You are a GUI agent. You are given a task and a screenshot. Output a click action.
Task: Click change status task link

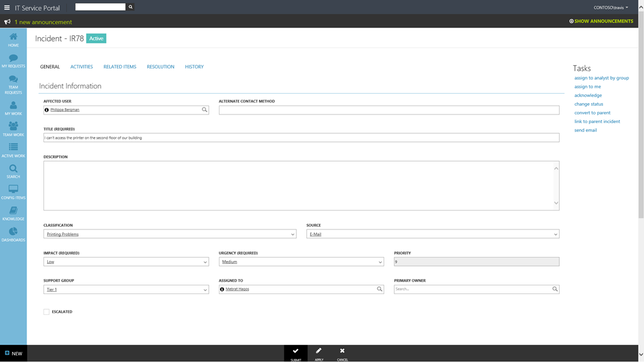[589, 104]
